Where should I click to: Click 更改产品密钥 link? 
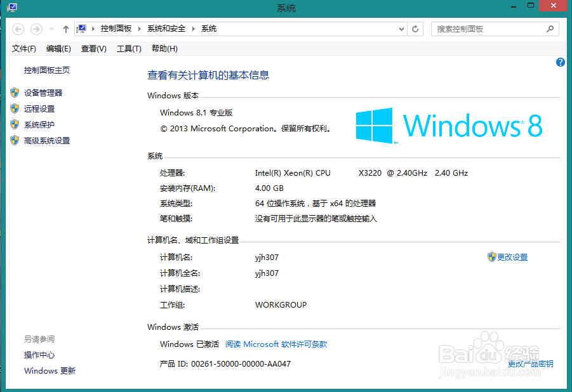pyautogui.click(x=530, y=363)
